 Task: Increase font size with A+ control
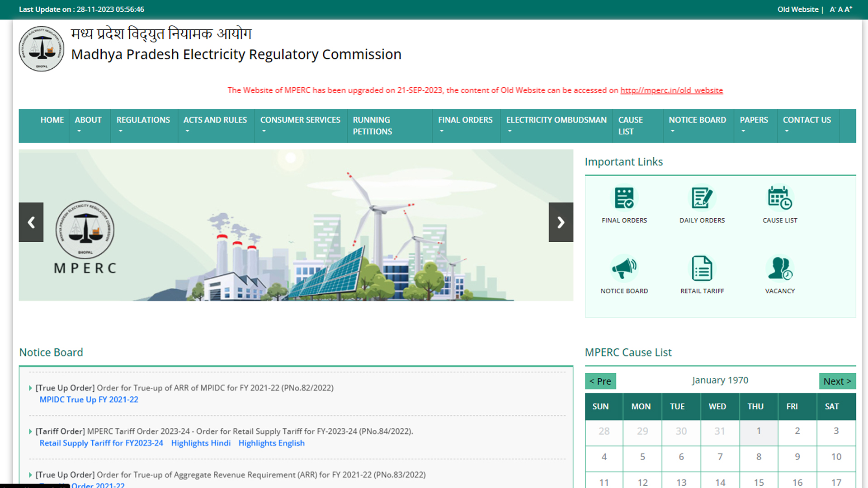pyautogui.click(x=849, y=9)
